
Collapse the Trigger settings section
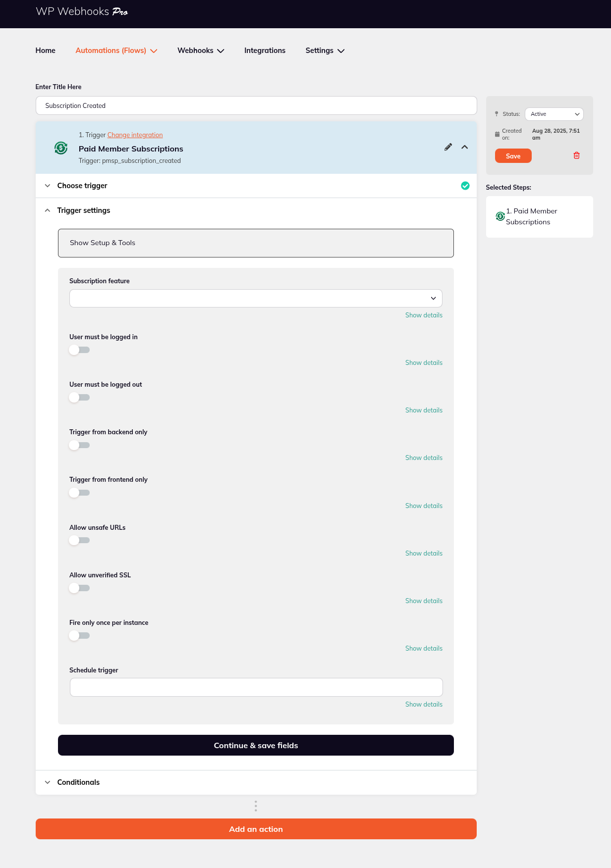tap(256, 210)
